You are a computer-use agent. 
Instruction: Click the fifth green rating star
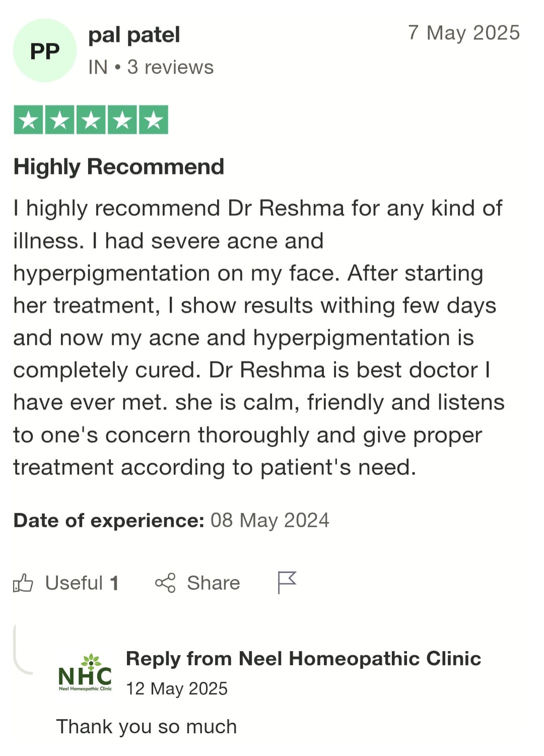coord(153,120)
